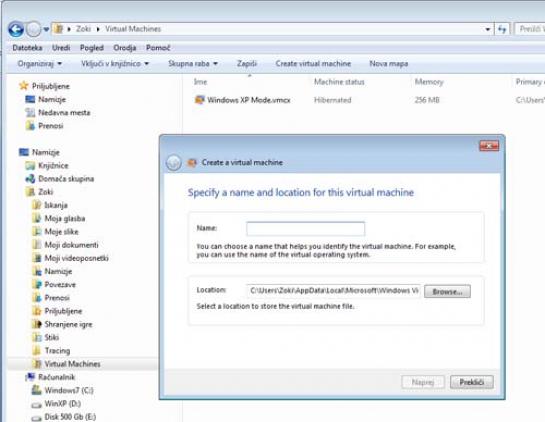Click the refresh icon beside address bar
Image resolution: width=545 pixels, height=422 pixels.
coord(502,29)
